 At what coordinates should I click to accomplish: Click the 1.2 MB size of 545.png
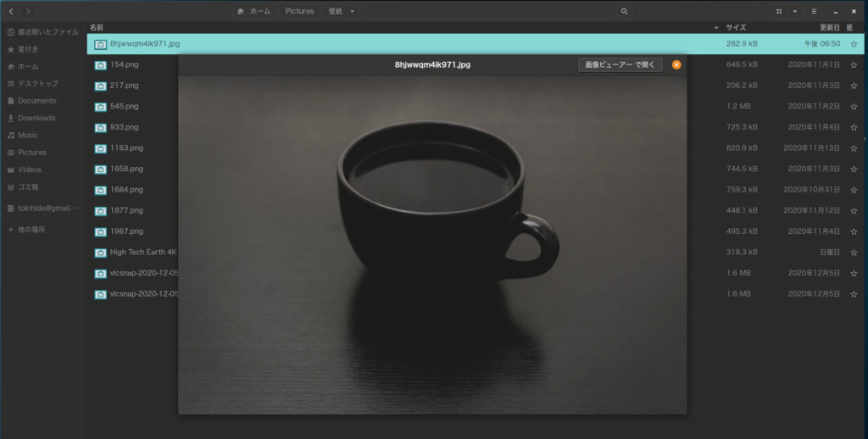pos(738,106)
